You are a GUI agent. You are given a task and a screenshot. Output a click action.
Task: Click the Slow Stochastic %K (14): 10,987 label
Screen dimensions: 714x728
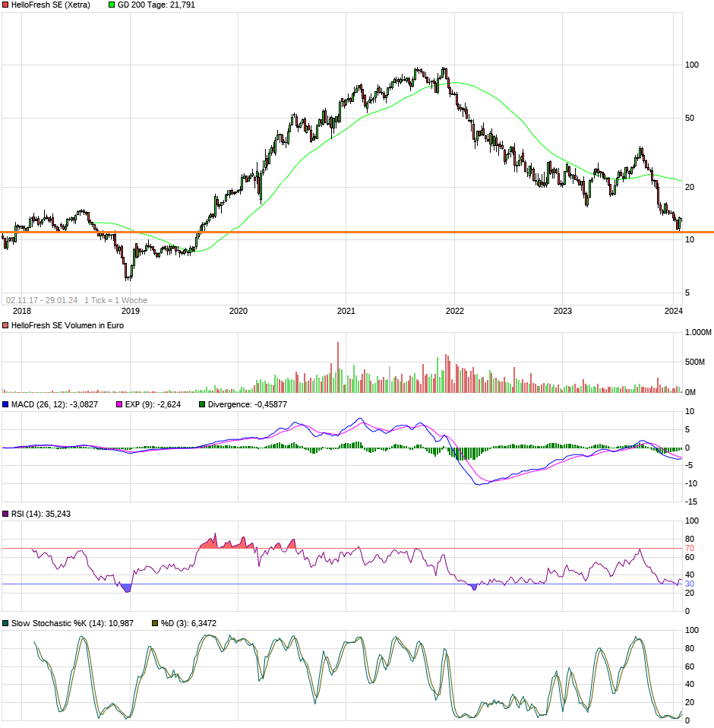72,623
